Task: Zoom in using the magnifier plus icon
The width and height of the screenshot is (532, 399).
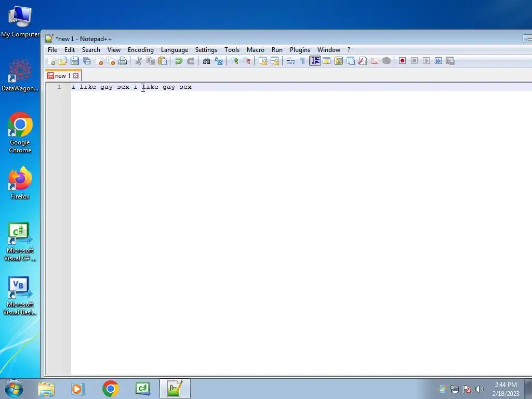Action: point(234,61)
